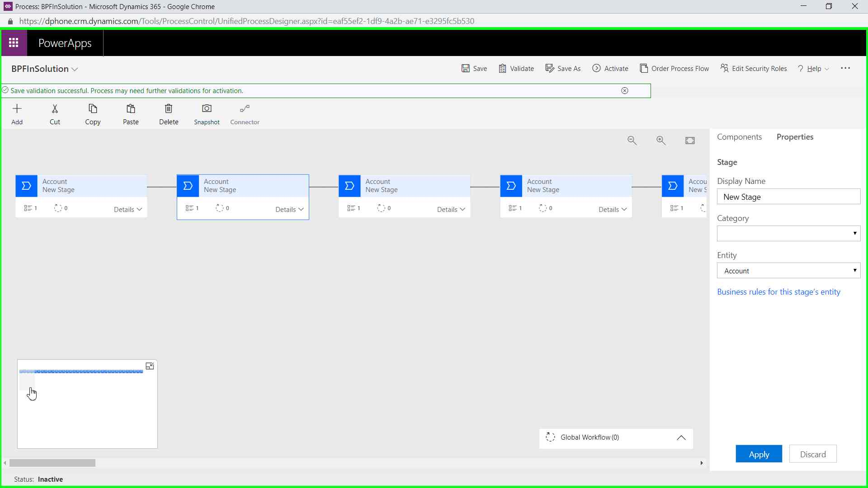
Task: Click the zoom out magnifier icon
Action: 632,141
